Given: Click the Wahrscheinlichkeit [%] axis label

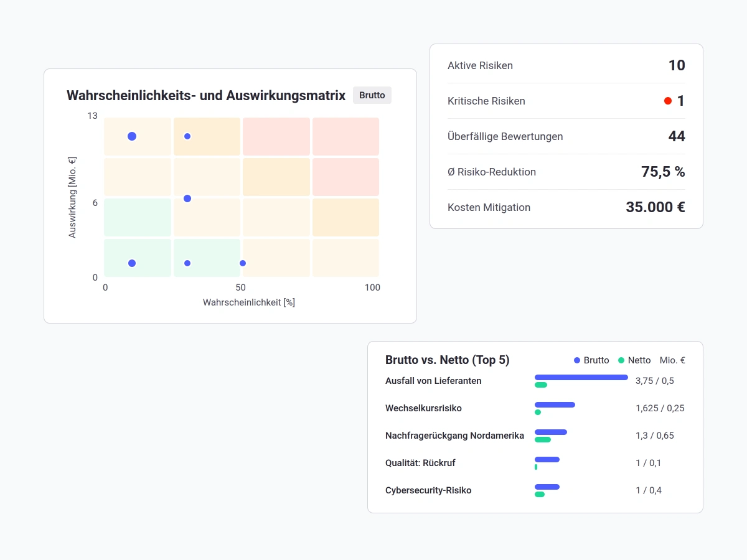Looking at the screenshot, I should [x=249, y=302].
